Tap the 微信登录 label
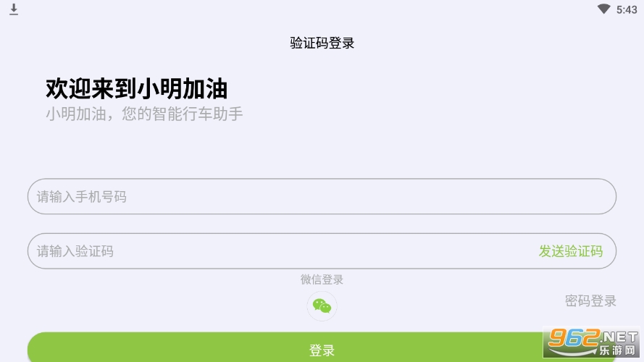Screen dimensions: 644x362 click(x=322, y=279)
